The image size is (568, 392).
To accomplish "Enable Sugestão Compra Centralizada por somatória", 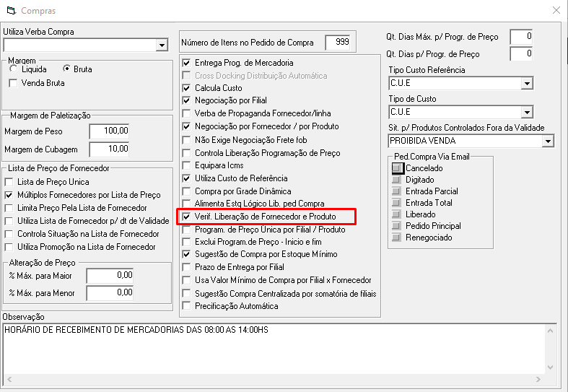I will tap(186, 293).
